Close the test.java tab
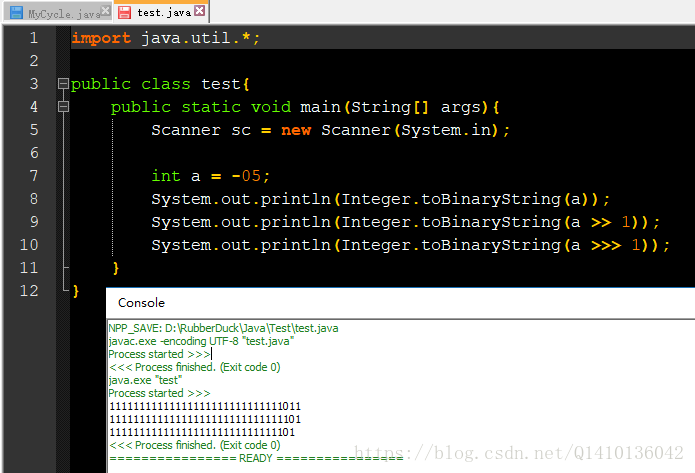The height and width of the screenshot is (473, 695). coord(200,11)
